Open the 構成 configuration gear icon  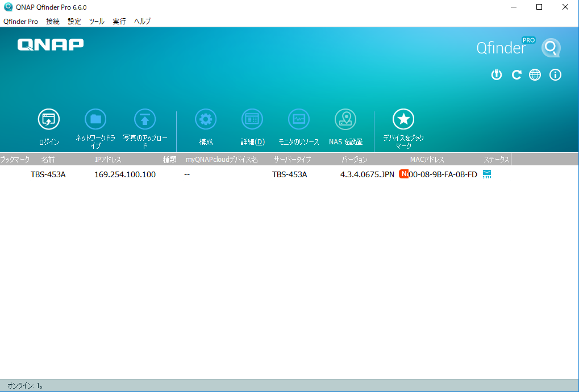206,119
